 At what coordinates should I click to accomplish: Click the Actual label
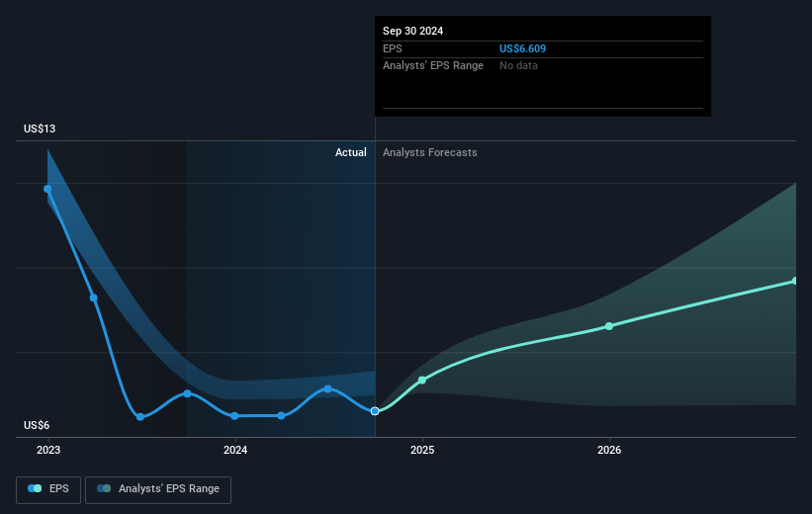350,152
